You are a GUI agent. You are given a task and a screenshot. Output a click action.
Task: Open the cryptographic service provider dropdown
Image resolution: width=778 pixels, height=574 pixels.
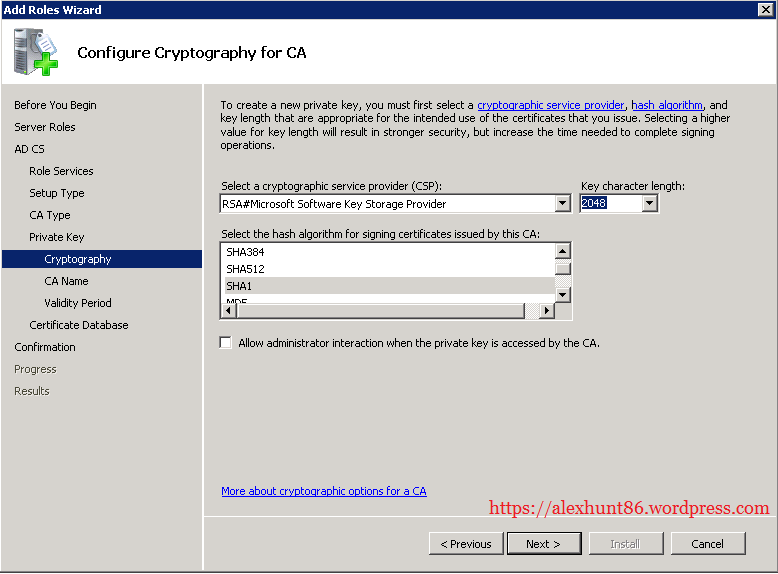point(562,204)
